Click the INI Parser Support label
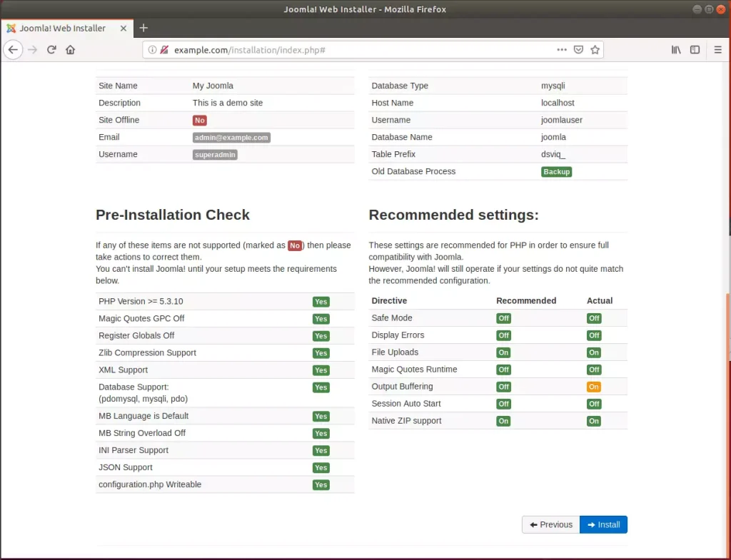Screen dimensions: 731x560 (133, 450)
